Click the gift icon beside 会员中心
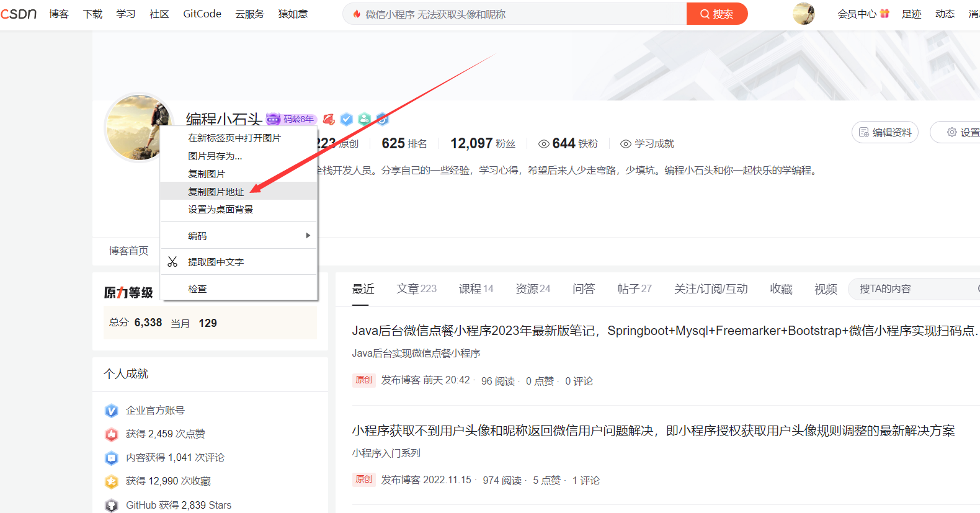The image size is (980, 513). [x=884, y=13]
